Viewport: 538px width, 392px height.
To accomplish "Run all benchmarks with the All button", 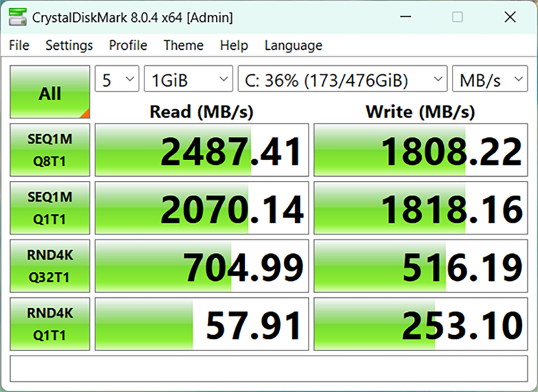I will (x=50, y=92).
